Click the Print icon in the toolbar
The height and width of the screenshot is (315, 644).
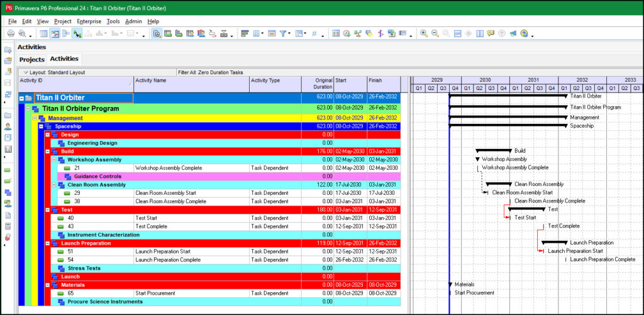point(11,34)
